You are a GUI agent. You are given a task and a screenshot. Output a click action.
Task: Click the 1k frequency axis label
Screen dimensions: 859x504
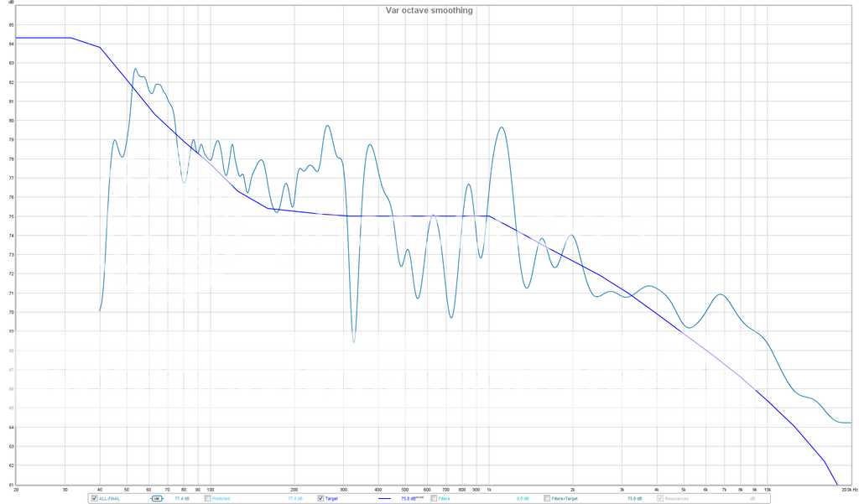(x=489, y=489)
